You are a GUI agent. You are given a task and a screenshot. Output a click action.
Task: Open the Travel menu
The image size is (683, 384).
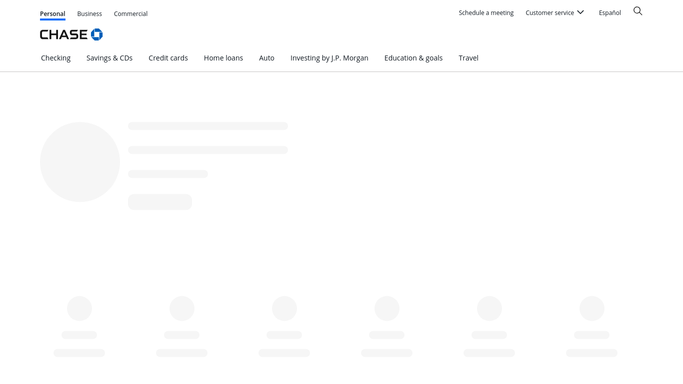(468, 58)
